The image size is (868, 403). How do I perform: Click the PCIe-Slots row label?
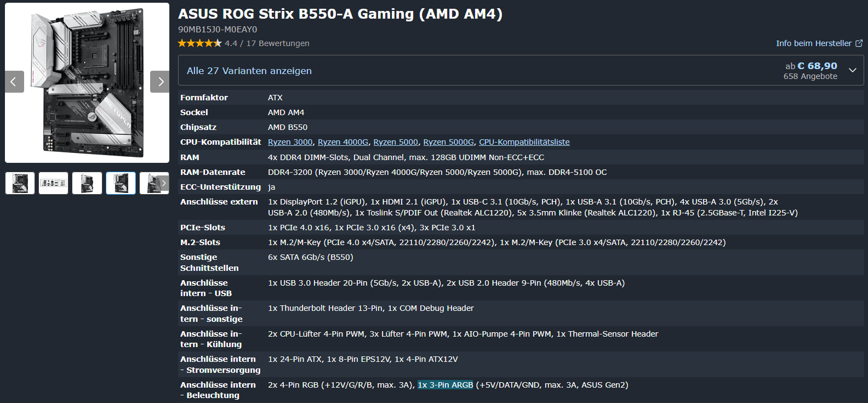click(203, 228)
